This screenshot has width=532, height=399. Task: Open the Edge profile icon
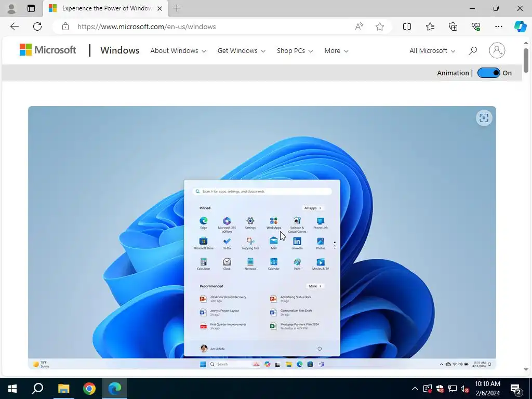(x=11, y=8)
